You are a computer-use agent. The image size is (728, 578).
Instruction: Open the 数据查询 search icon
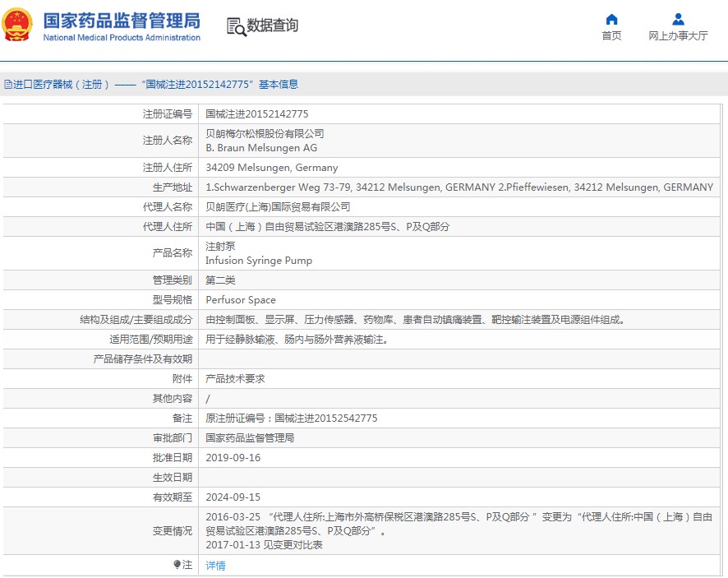coord(237,27)
